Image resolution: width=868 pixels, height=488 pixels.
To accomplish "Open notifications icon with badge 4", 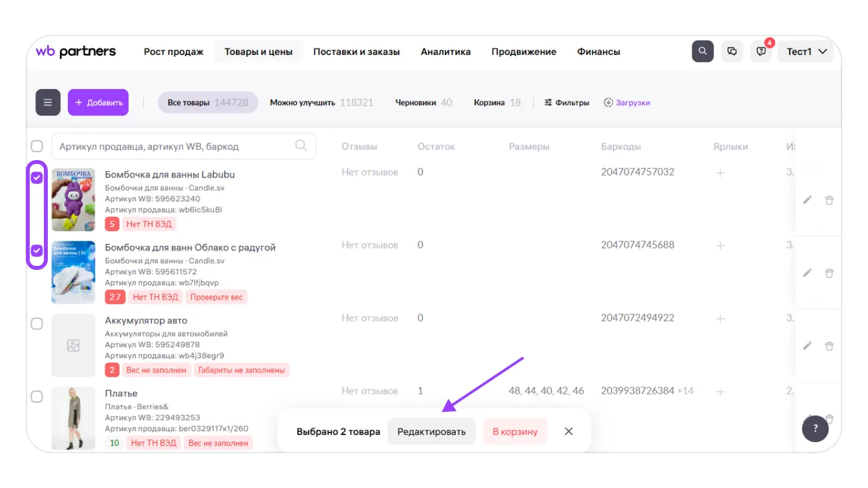I will 761,52.
